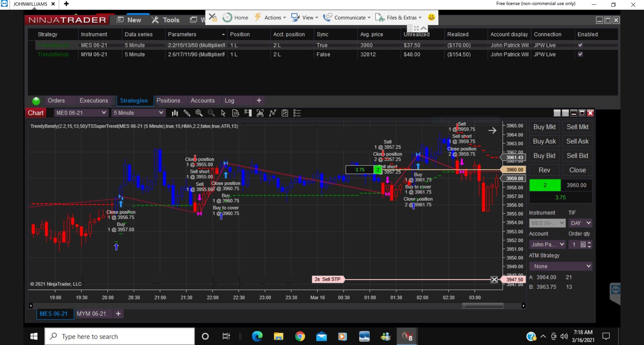Open the Chart Trader Instrument dropdown
Screen dimensions: 644x345
[x=547, y=223]
